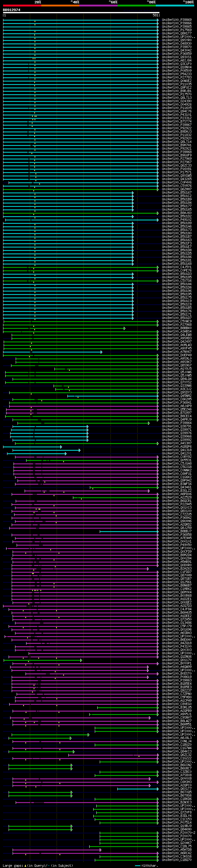This screenshot has width=197, height=868.
Task: Open hit UniRef100_P39869
Action: [x=177, y=20]
